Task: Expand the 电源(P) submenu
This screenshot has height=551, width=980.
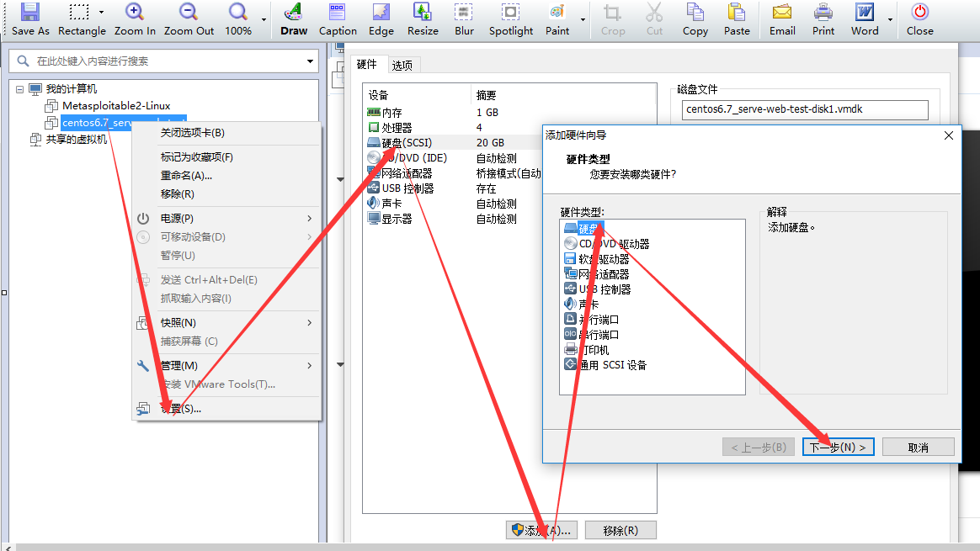Action: tap(226, 218)
